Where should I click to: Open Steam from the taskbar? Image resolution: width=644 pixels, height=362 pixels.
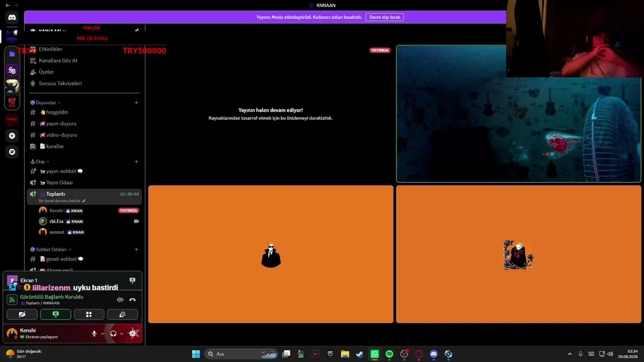(360, 354)
